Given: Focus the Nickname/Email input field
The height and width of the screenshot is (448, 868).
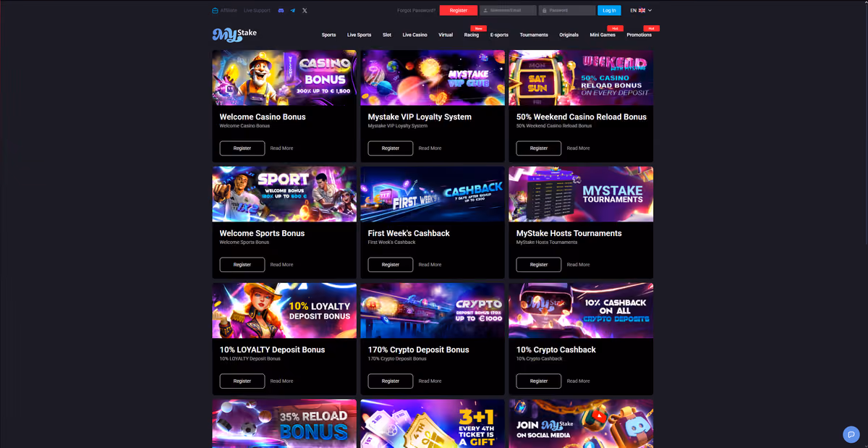Looking at the screenshot, I should coord(509,11).
